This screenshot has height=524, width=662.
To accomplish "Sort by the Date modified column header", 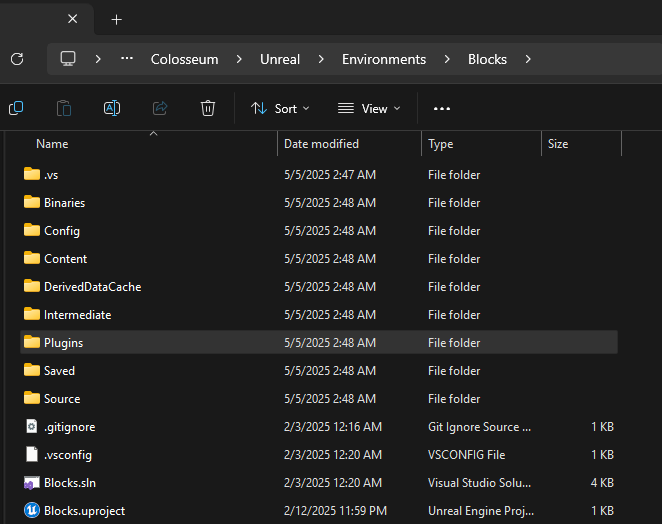I will [321, 144].
